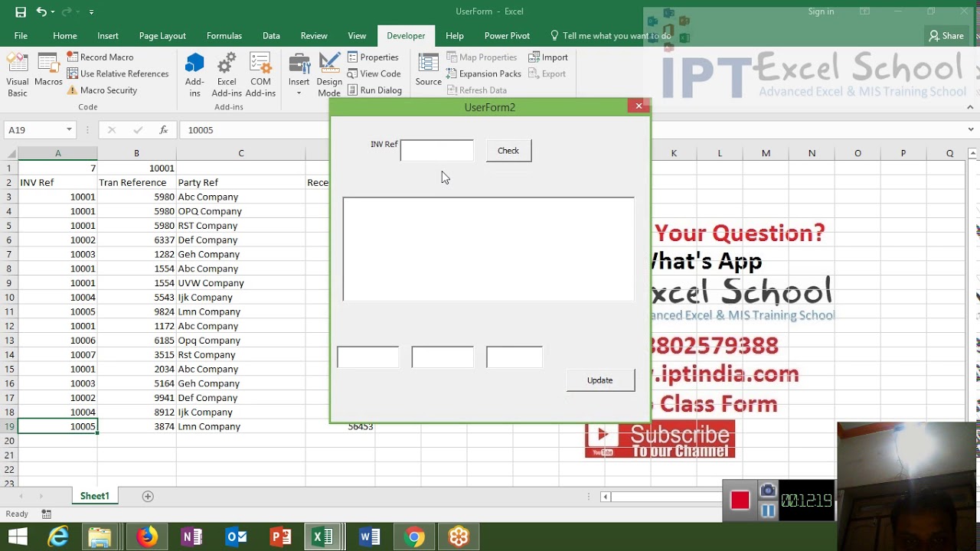Click the Insert Function fx icon
This screenshot has height=551, width=980.
click(164, 130)
